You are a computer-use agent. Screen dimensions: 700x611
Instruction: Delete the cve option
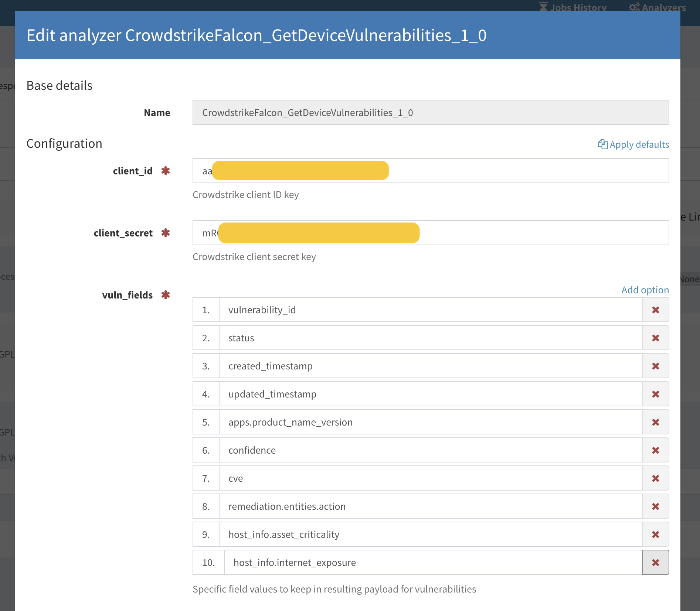(655, 478)
